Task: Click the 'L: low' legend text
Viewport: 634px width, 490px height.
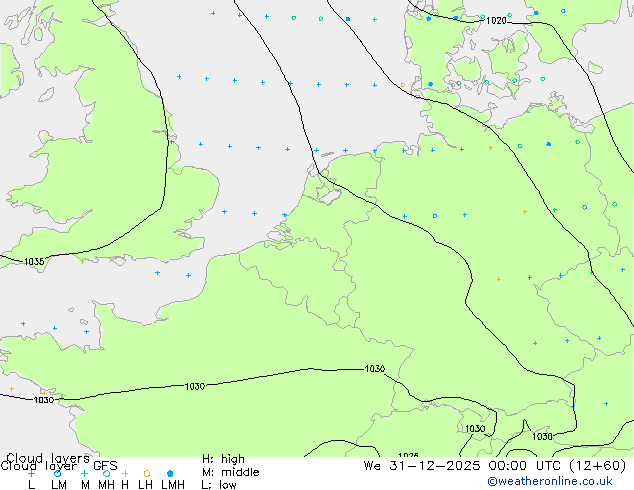Action: click(219, 485)
